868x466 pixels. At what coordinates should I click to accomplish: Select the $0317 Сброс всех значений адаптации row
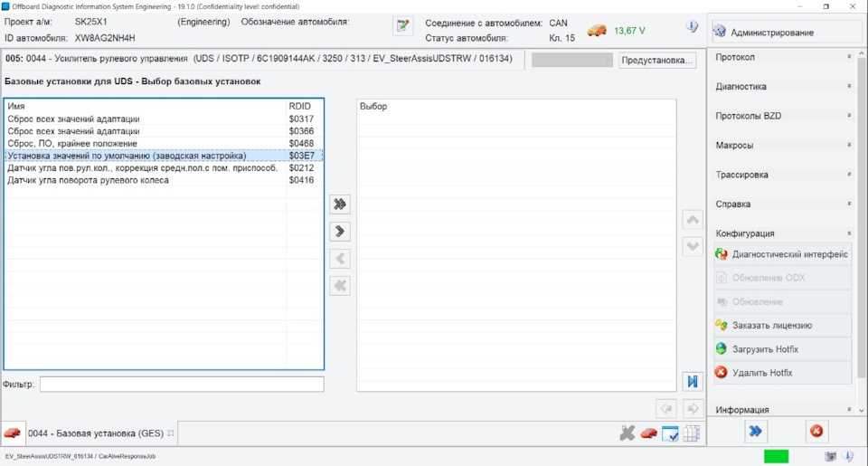164,119
